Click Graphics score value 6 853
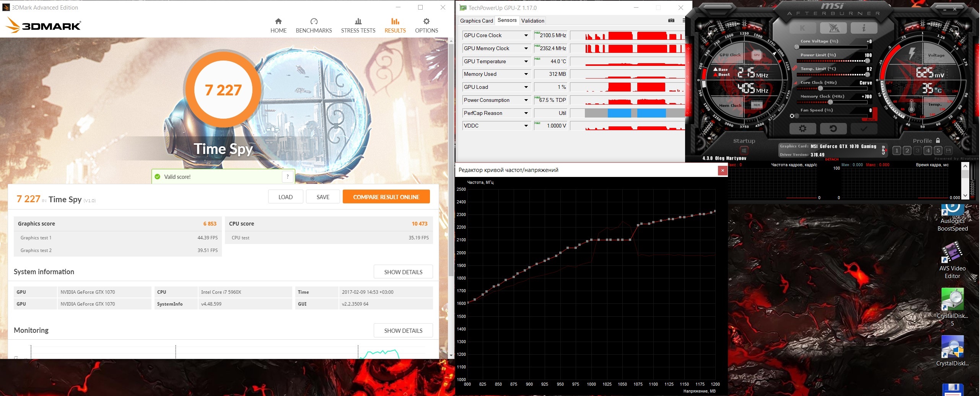The image size is (980, 396). click(x=210, y=224)
